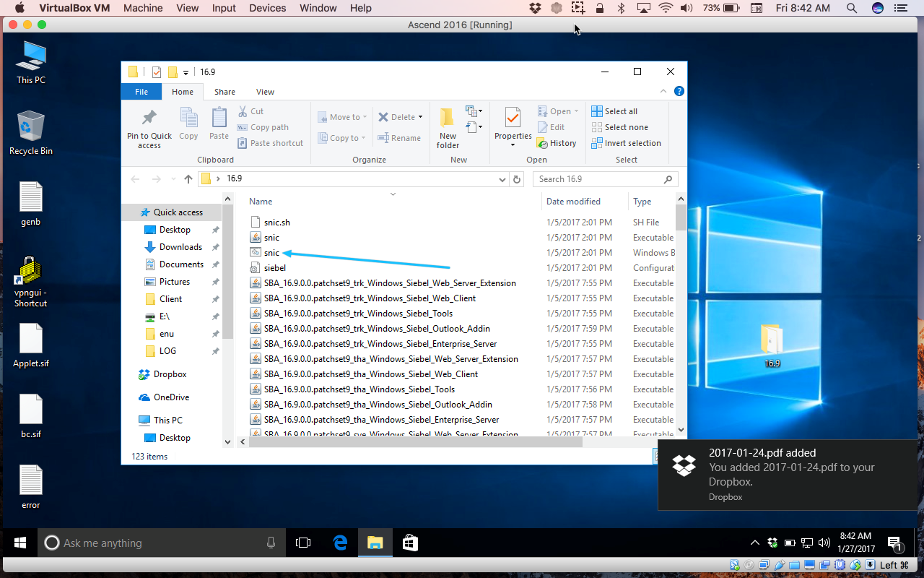This screenshot has width=924, height=578.
Task: Click Cut in Clipboard group
Action: [x=251, y=111]
